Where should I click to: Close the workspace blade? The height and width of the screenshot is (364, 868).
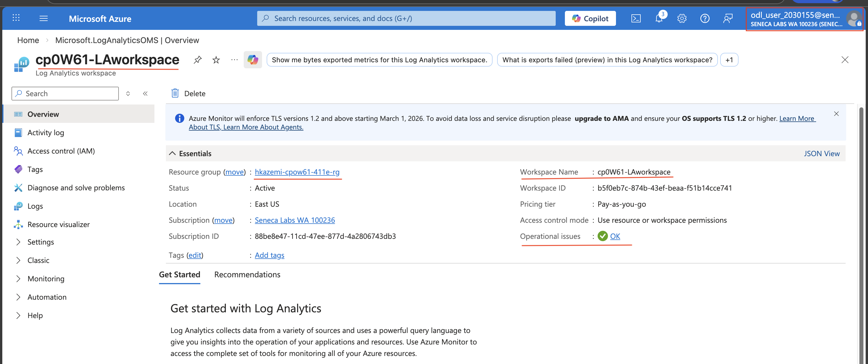[x=845, y=60]
